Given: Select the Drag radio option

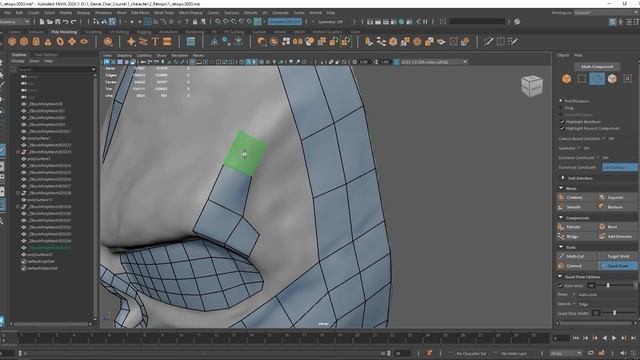Looking at the screenshot, I should [x=561, y=108].
